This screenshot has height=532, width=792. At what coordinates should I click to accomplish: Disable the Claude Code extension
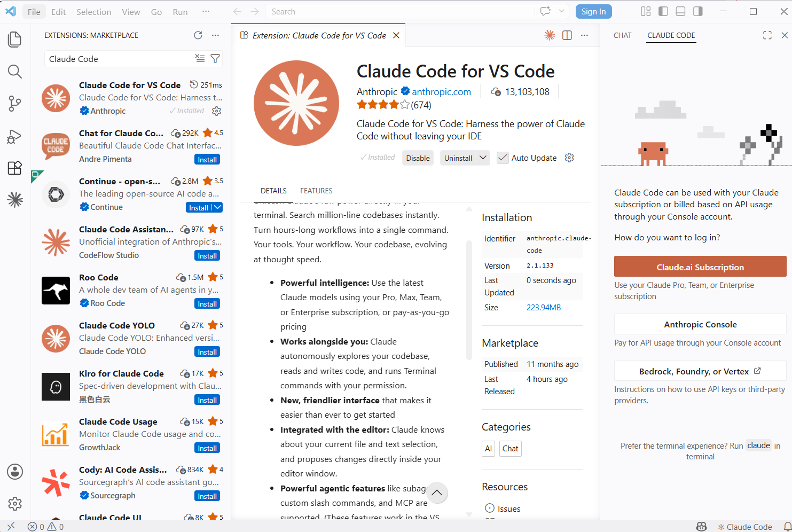pyautogui.click(x=418, y=158)
